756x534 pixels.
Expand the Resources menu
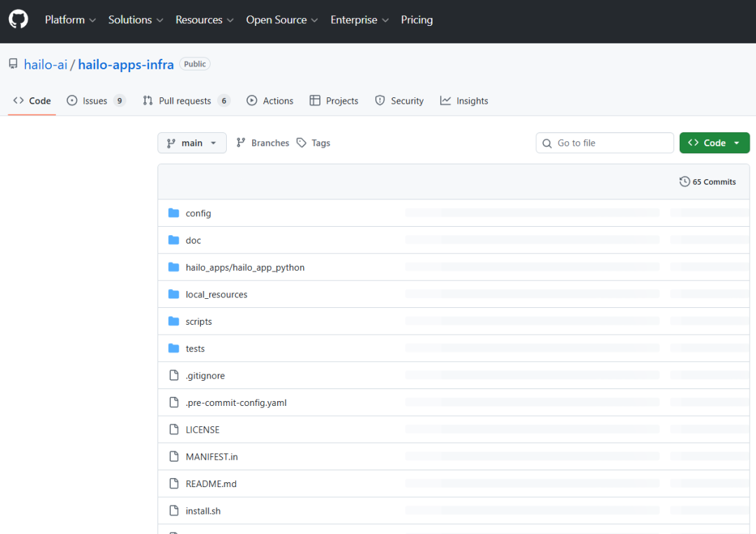tap(204, 20)
